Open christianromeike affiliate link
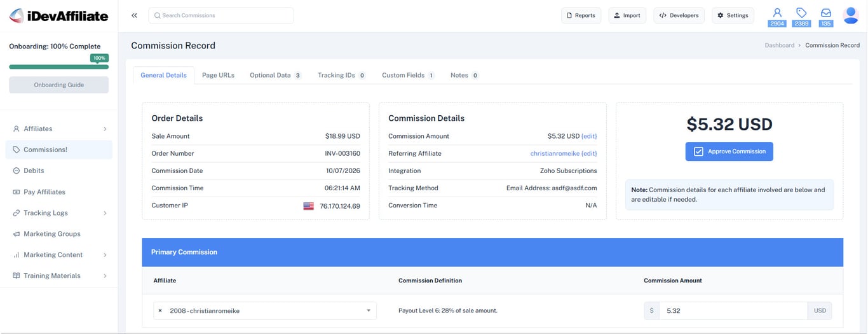Screen dimensions: 868x334 (x=555, y=153)
